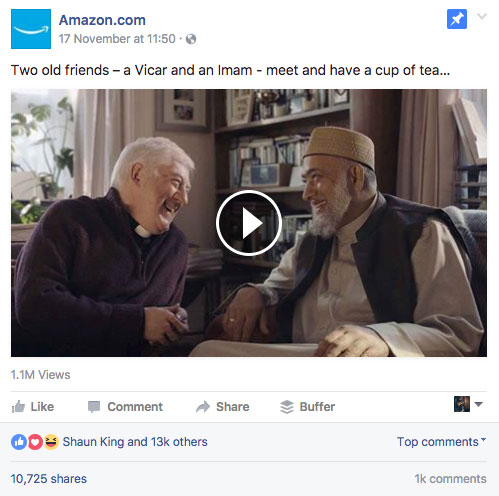Open the post options chevron menu
The height and width of the screenshot is (496, 499).
(482, 16)
